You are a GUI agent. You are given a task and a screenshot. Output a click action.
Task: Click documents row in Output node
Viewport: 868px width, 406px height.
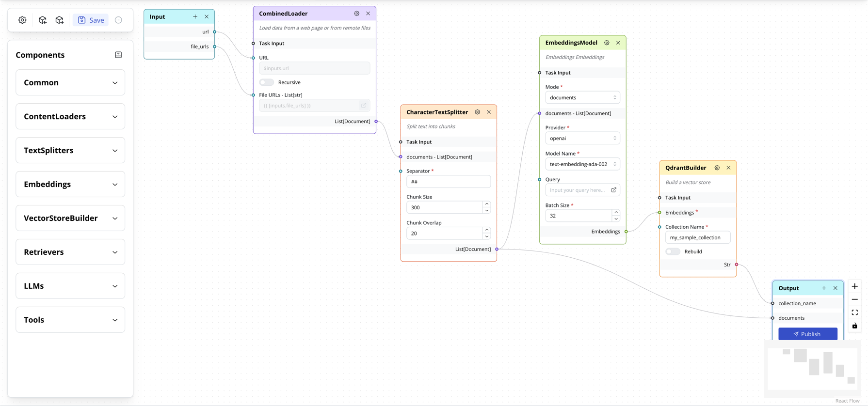coord(808,318)
